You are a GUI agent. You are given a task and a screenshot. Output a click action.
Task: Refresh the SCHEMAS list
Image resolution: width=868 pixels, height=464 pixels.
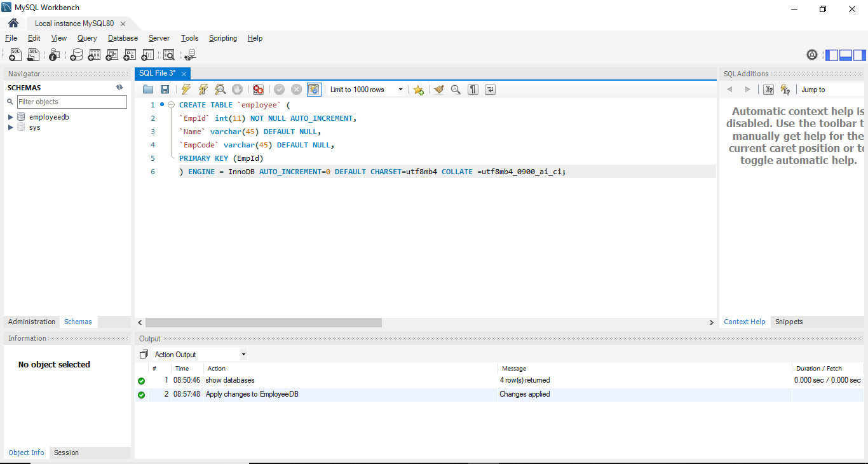119,88
